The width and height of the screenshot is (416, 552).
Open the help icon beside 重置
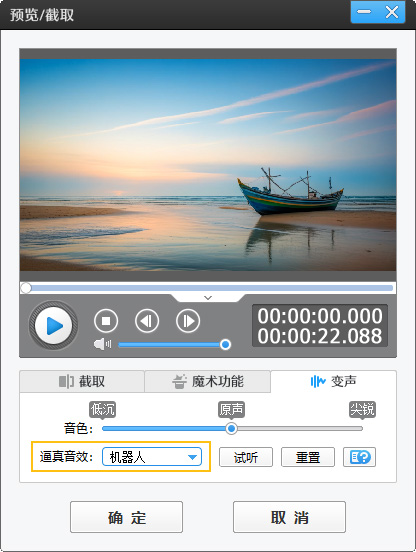point(359,457)
